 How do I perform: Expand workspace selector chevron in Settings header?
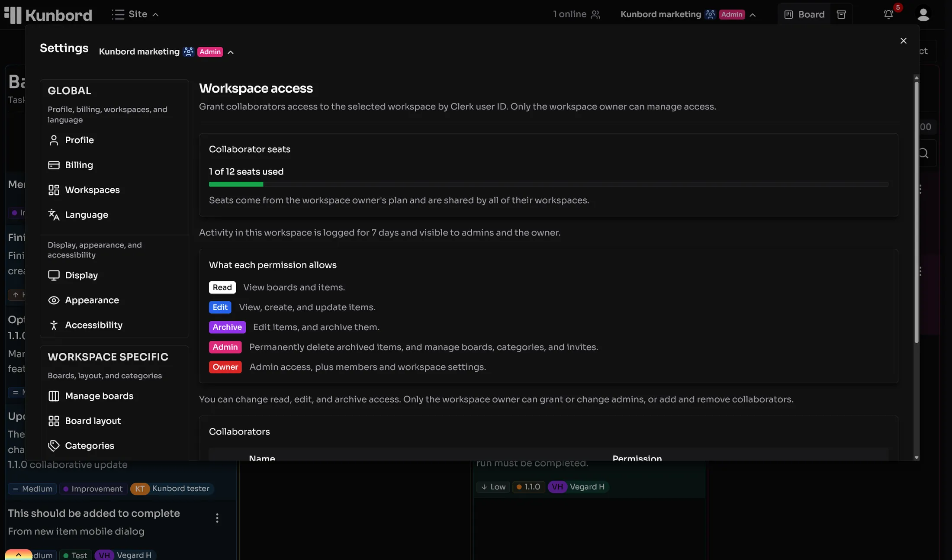click(231, 52)
